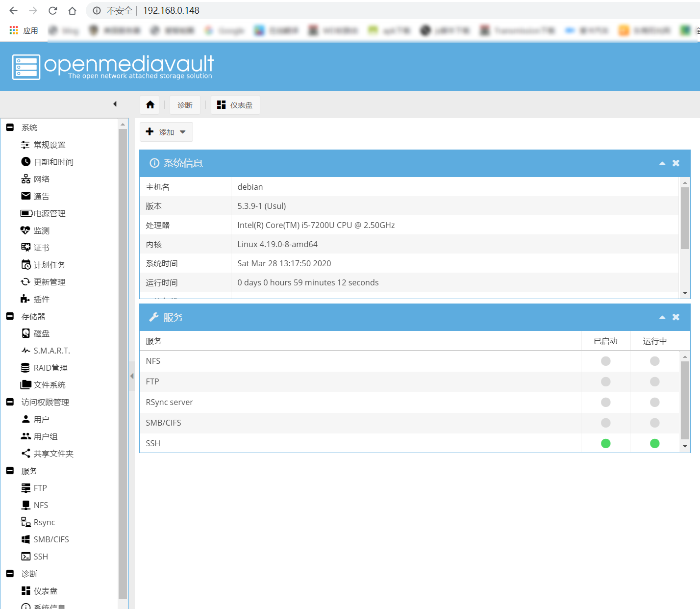Collapse the 服务 panel

[662, 317]
